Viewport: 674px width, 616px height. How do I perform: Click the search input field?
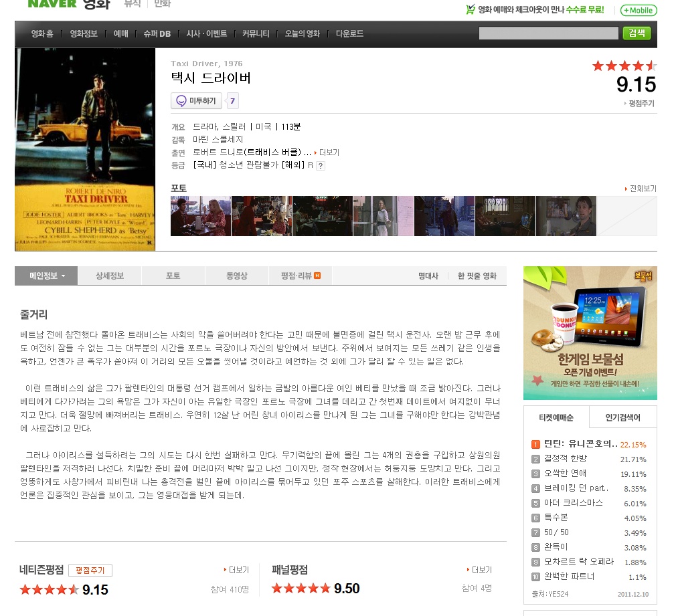pos(548,33)
